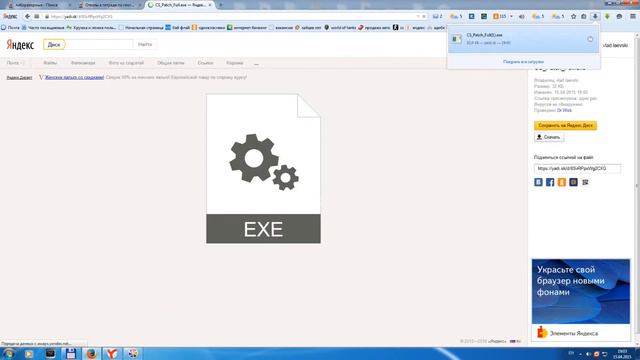Click the Yandex logo on the page
The width and height of the screenshot is (640, 360).
[20, 44]
